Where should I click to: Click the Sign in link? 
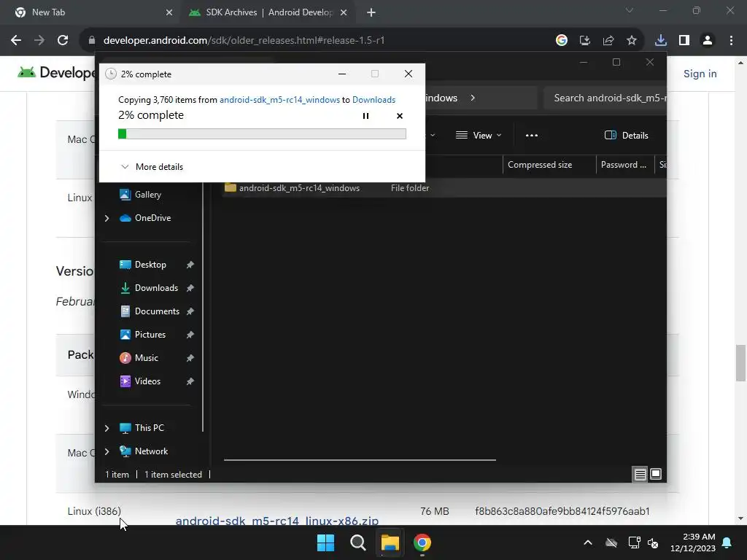tap(700, 74)
